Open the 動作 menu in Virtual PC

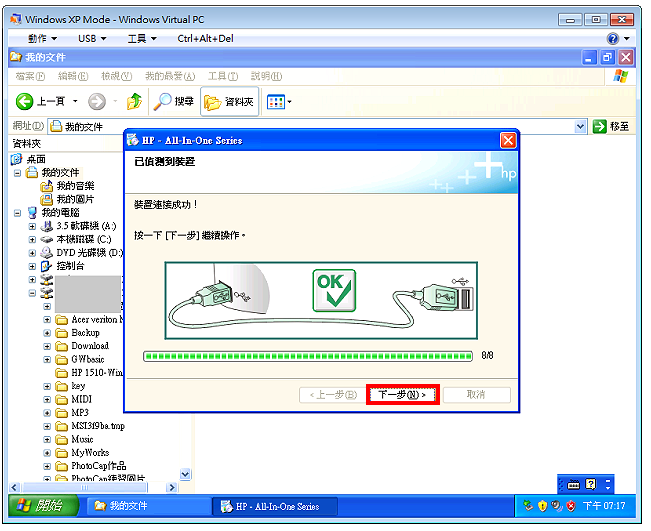pyautogui.click(x=42, y=39)
